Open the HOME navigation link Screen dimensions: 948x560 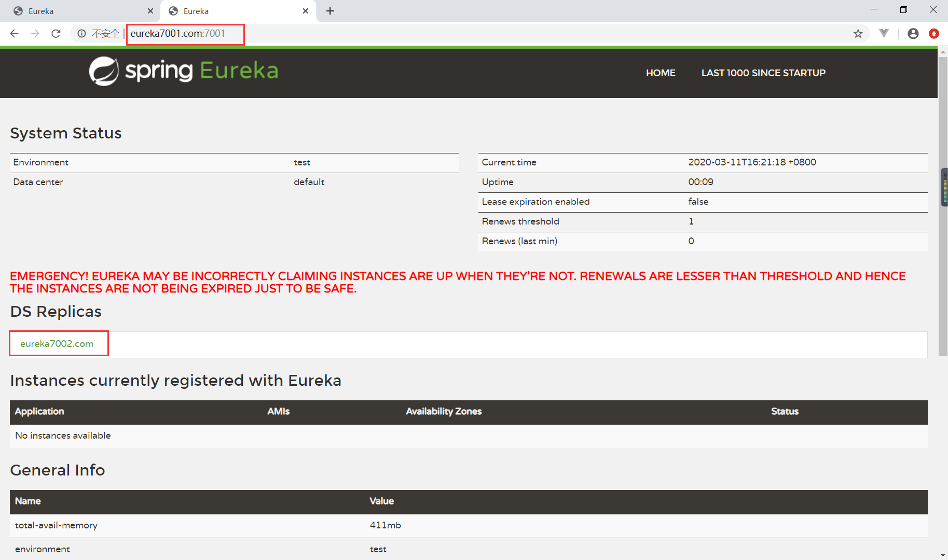(x=660, y=73)
